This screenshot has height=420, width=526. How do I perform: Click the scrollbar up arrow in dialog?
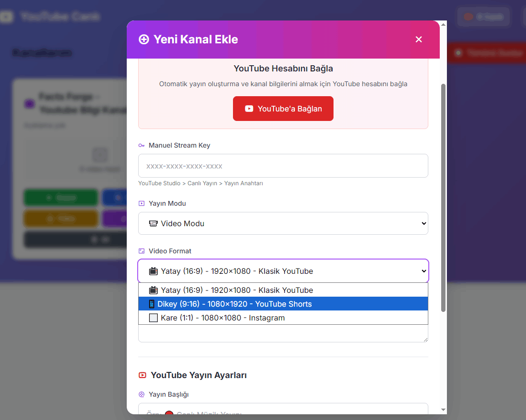443,24
